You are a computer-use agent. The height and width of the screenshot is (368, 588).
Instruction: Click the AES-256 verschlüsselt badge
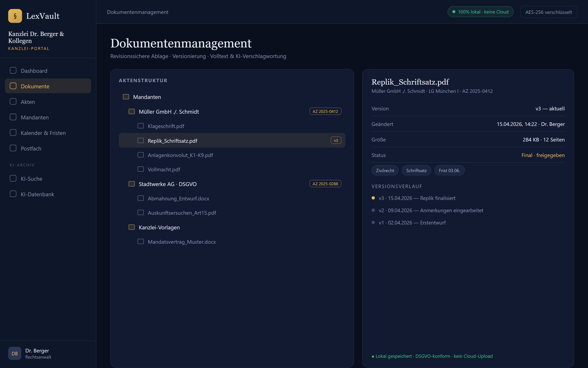click(x=548, y=12)
